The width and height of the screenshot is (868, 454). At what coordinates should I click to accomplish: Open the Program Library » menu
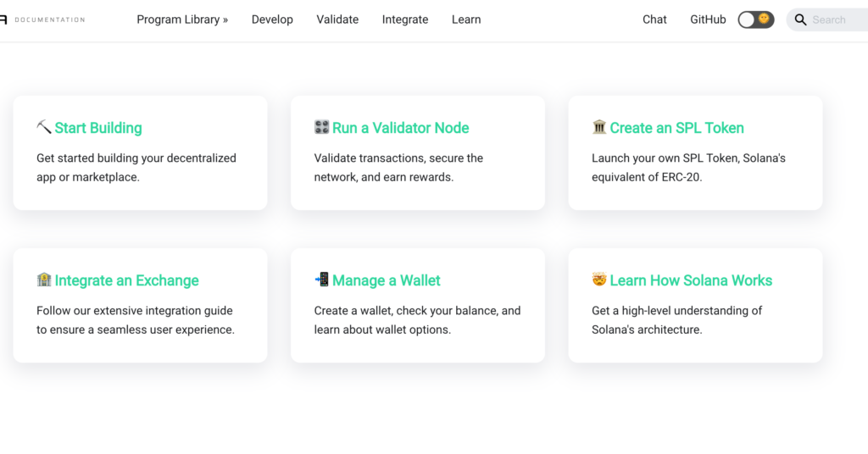tap(182, 20)
